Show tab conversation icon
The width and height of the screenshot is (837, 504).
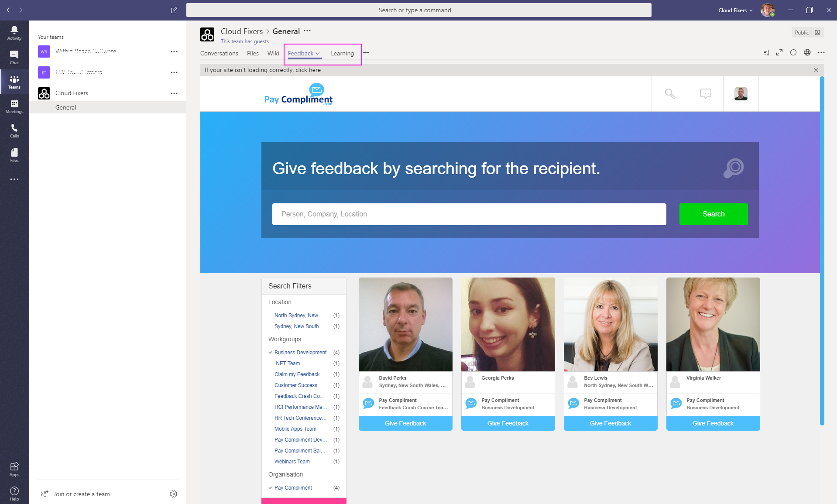(765, 52)
